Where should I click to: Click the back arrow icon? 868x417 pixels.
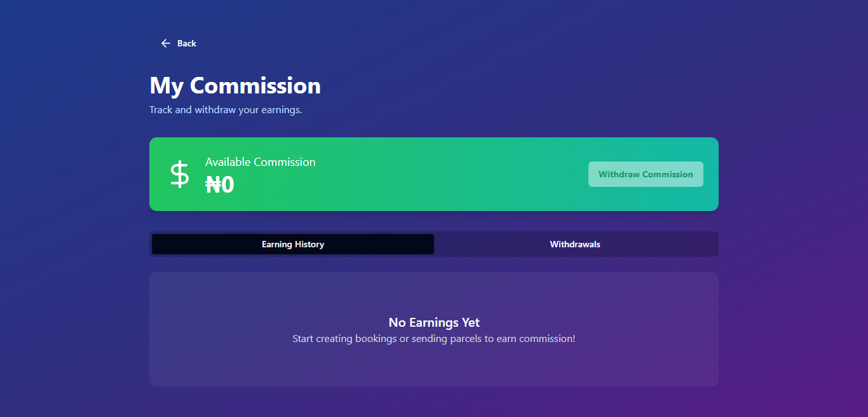[166, 43]
